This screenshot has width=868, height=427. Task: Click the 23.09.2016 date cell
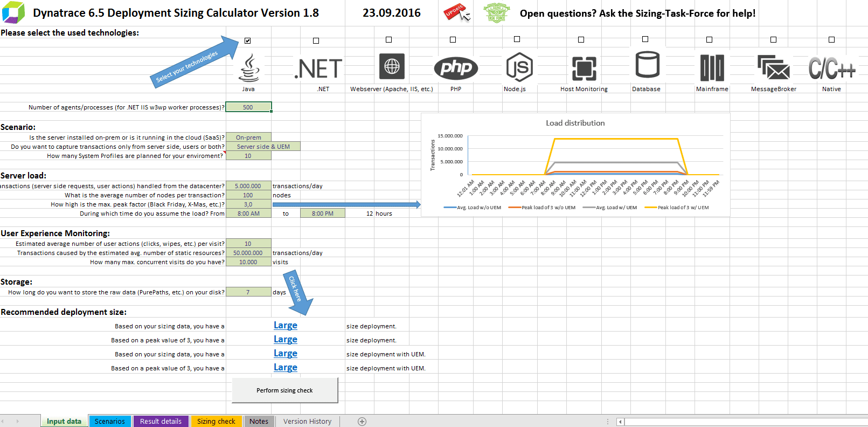[x=392, y=13]
